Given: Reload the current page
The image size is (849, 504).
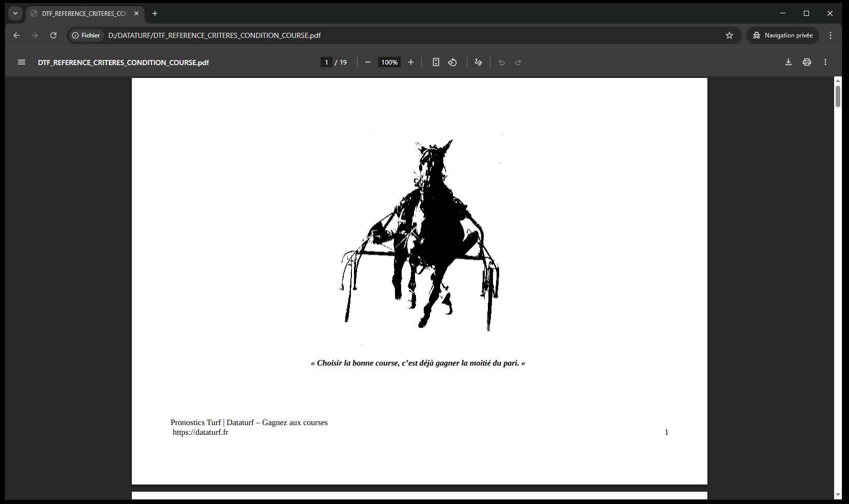Looking at the screenshot, I should pyautogui.click(x=53, y=35).
